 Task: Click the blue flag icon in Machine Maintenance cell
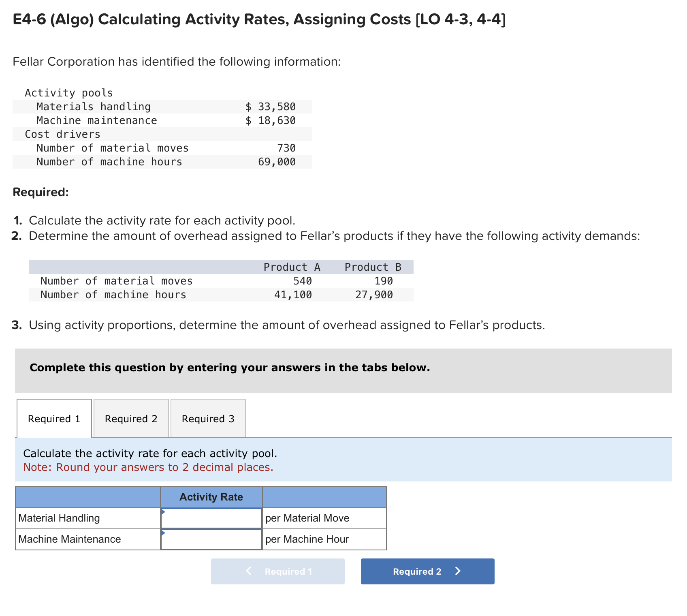tap(164, 533)
